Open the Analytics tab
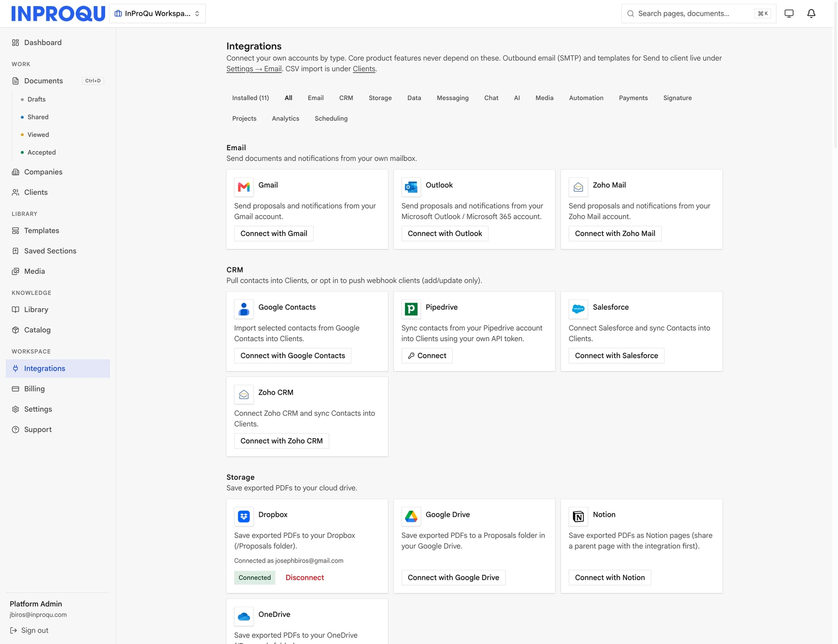Screen dimensions: 838x644 tap(285, 118)
